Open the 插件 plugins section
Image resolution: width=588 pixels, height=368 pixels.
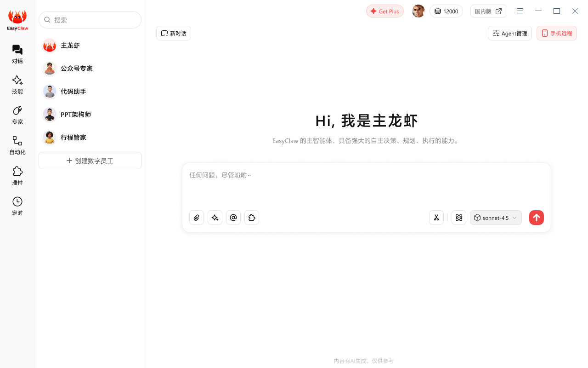pyautogui.click(x=17, y=176)
